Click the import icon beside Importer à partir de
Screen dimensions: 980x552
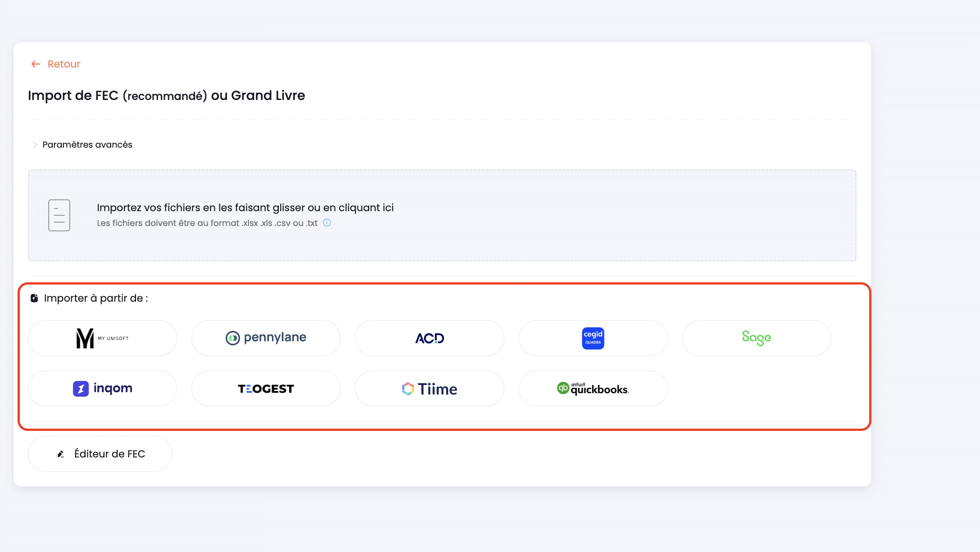[x=34, y=298]
